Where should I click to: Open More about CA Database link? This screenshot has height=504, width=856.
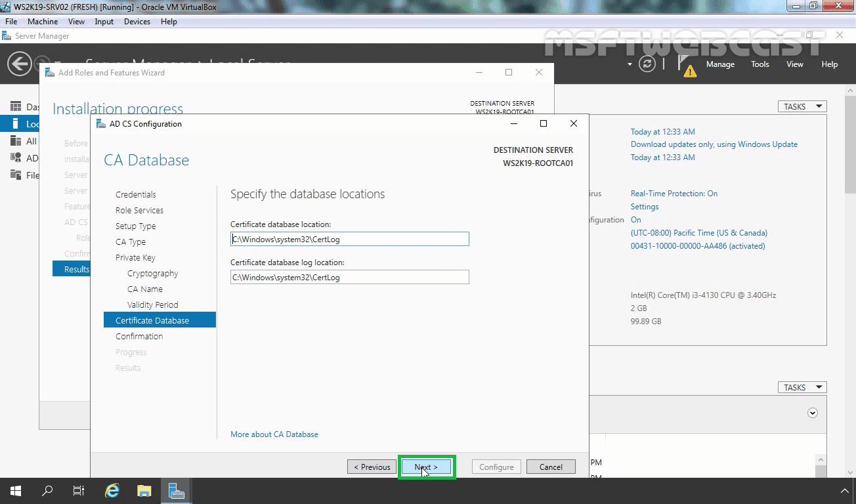(274, 434)
